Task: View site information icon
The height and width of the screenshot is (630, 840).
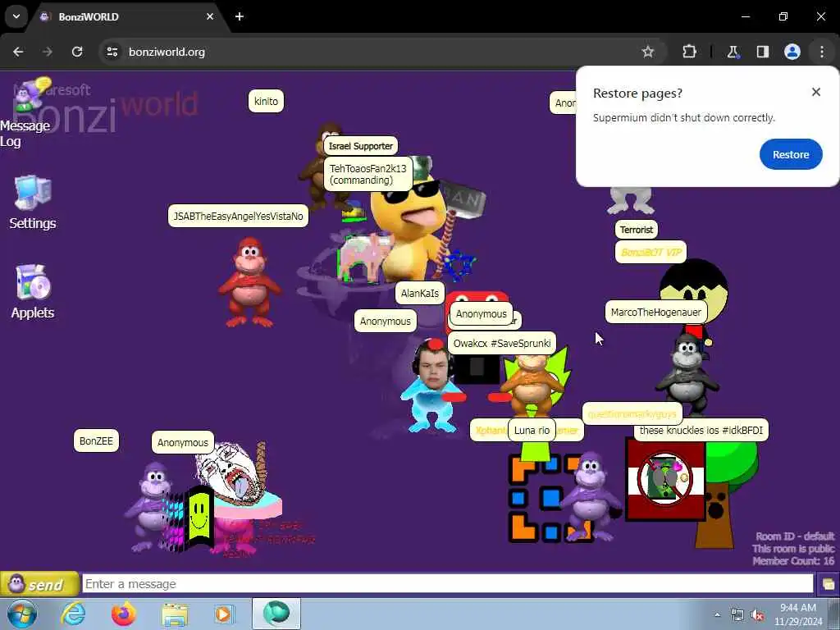Action: click(112, 52)
